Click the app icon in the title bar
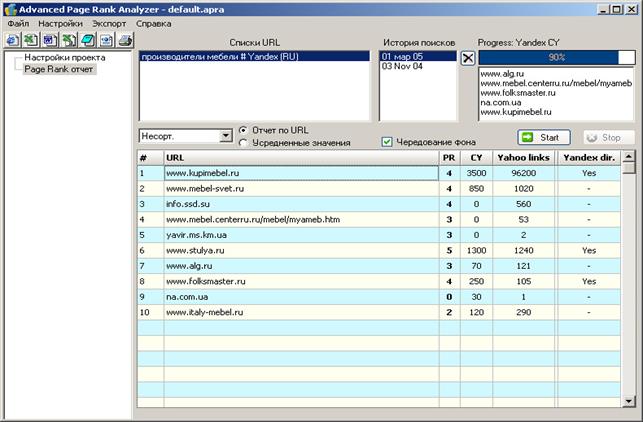The width and height of the screenshot is (643, 422). [10, 9]
